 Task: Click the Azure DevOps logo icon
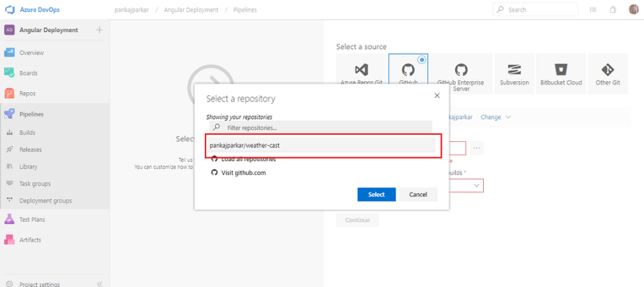10,10
